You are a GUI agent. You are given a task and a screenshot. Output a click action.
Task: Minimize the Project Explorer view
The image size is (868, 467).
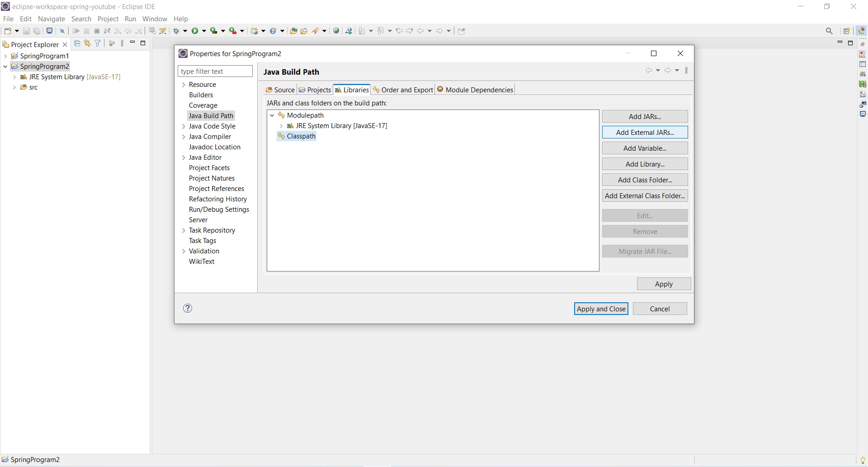[132, 43]
